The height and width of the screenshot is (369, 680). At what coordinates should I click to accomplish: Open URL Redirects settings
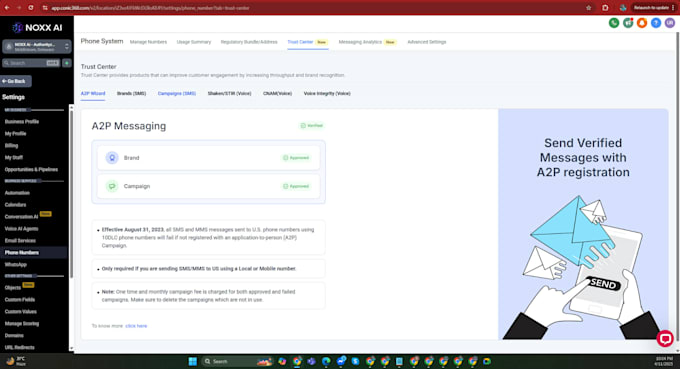[20, 348]
